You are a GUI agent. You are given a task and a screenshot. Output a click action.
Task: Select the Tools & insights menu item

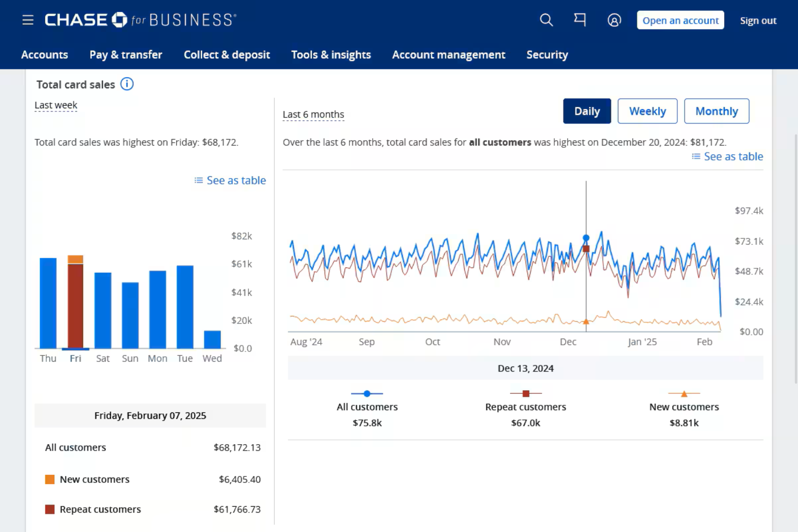point(331,54)
